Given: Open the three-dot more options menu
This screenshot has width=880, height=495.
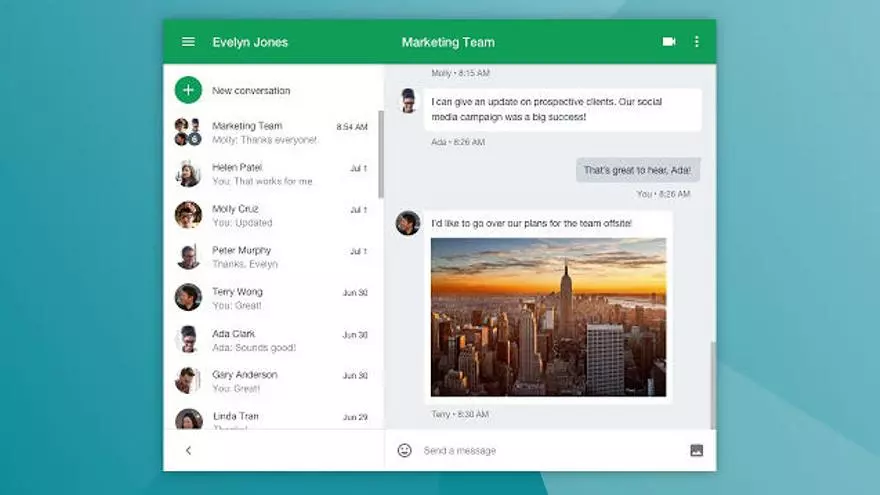Looking at the screenshot, I should click(697, 42).
